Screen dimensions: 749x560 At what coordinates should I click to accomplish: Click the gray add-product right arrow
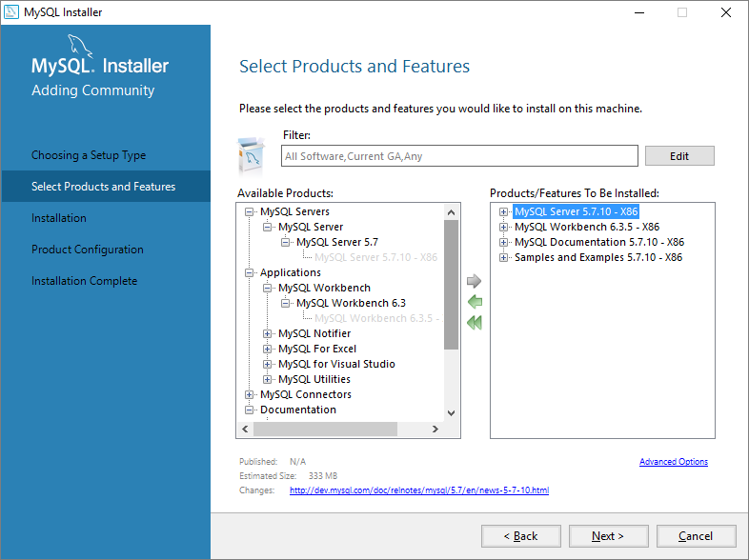[x=474, y=281]
